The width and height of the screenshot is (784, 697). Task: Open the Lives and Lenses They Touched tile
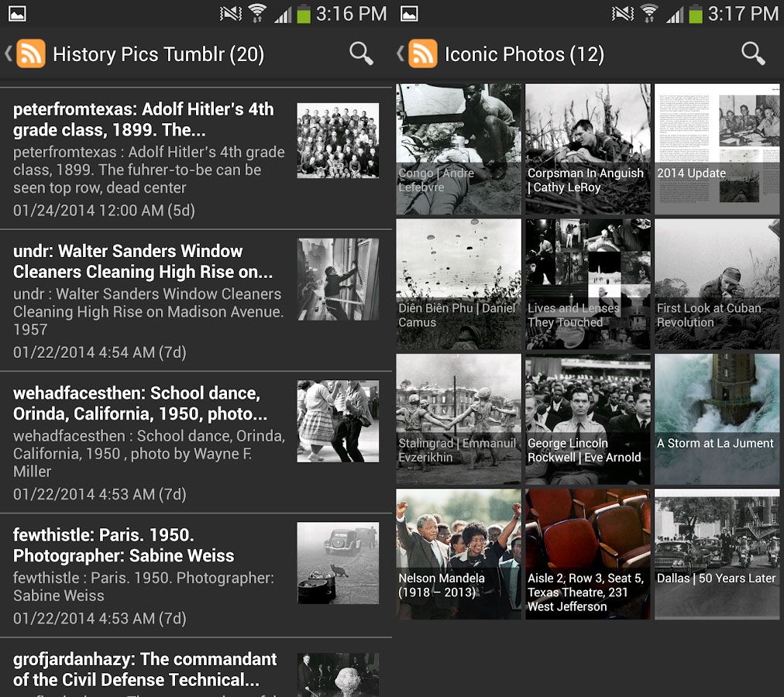click(588, 284)
